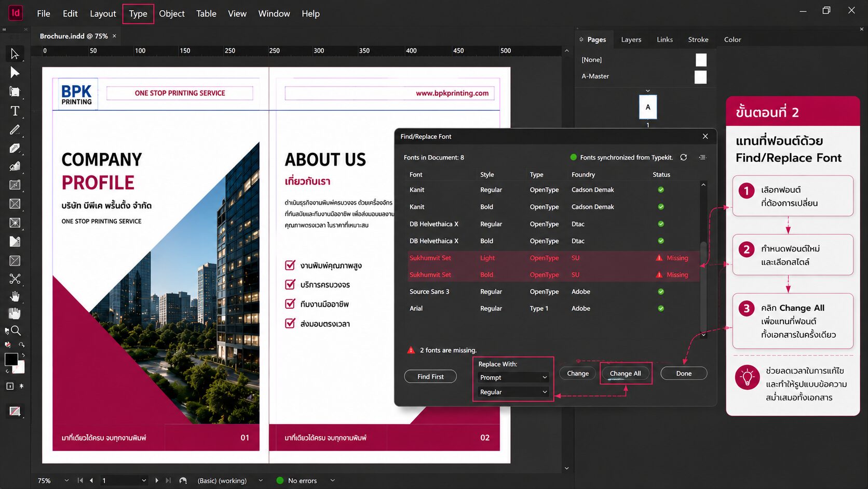
Task: Open the Regular font style dropdown
Action: [x=513, y=392]
